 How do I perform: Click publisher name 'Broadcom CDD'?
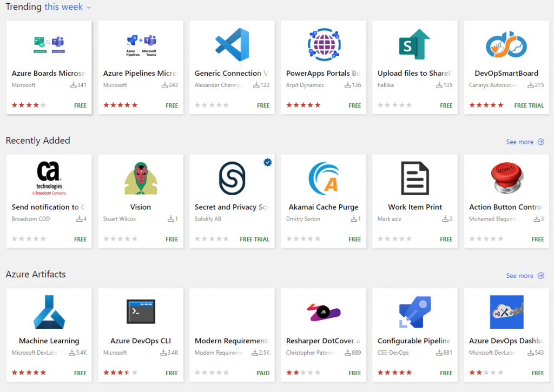tap(31, 219)
